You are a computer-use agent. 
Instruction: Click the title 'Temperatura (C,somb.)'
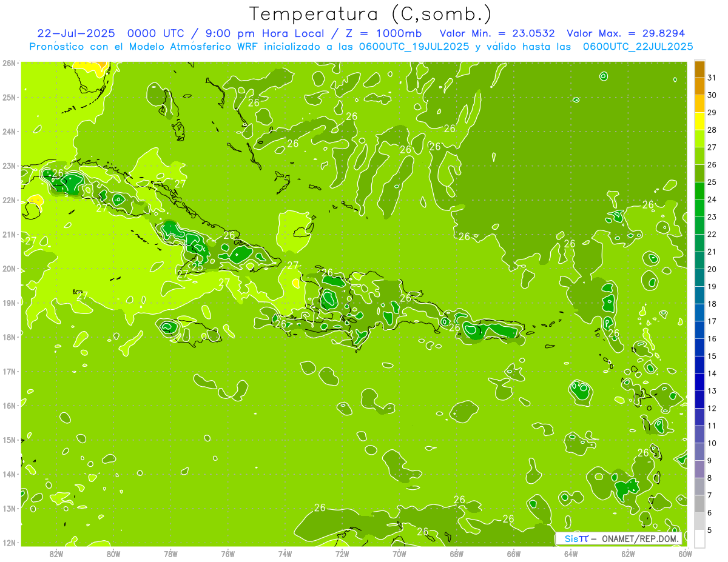pos(370,15)
